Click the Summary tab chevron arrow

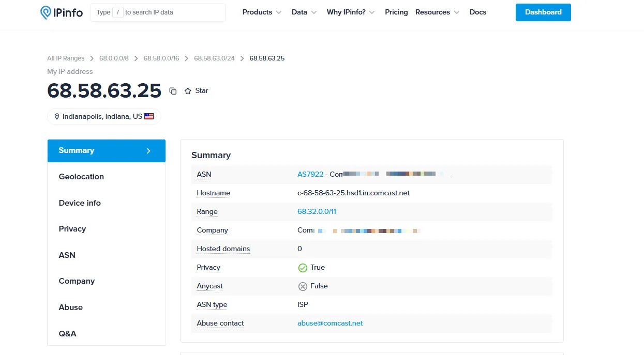pyautogui.click(x=148, y=151)
